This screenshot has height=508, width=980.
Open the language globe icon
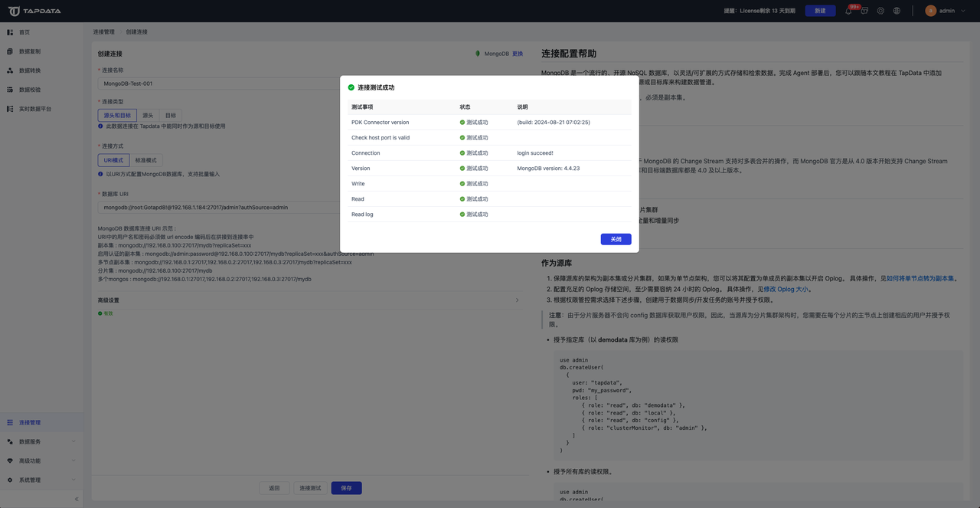[x=897, y=11]
